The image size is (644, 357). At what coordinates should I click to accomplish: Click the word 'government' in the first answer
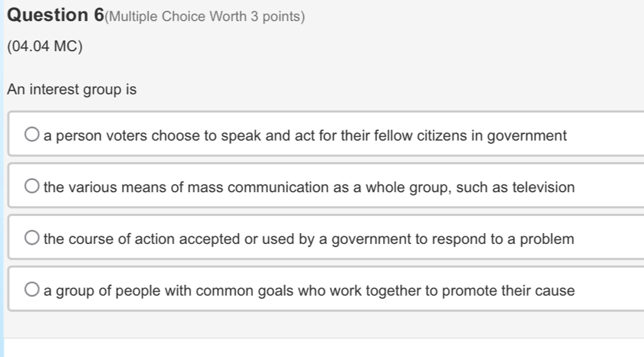pos(527,135)
